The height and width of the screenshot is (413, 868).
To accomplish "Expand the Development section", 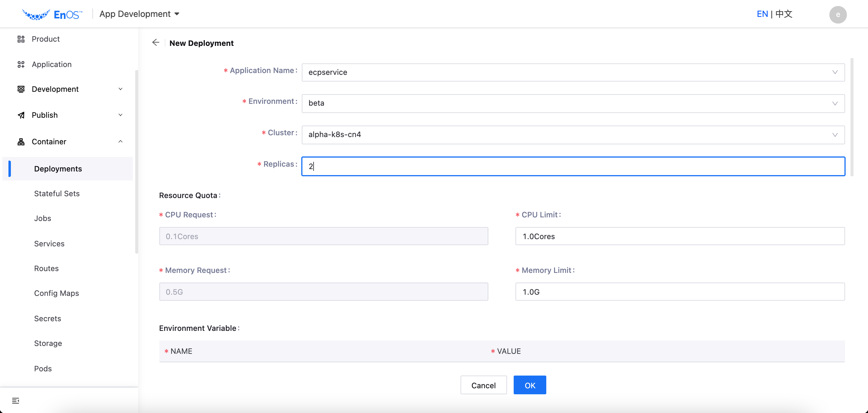I will 120,89.
